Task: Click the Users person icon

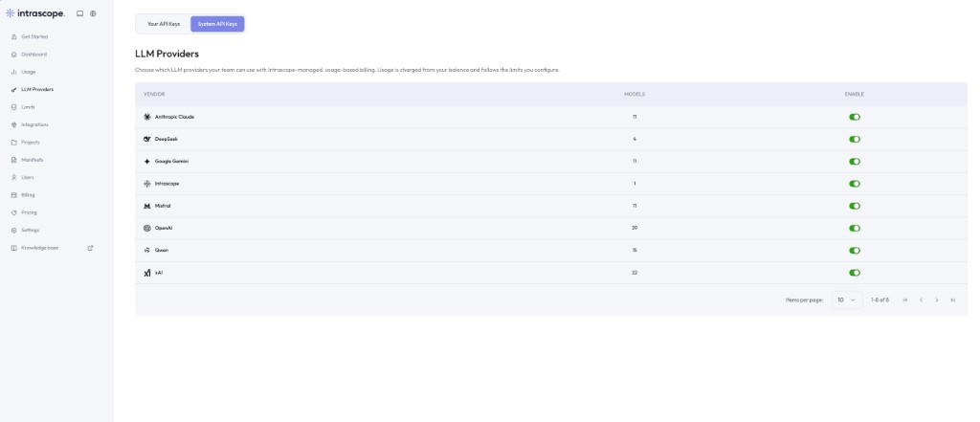Action: (14, 177)
